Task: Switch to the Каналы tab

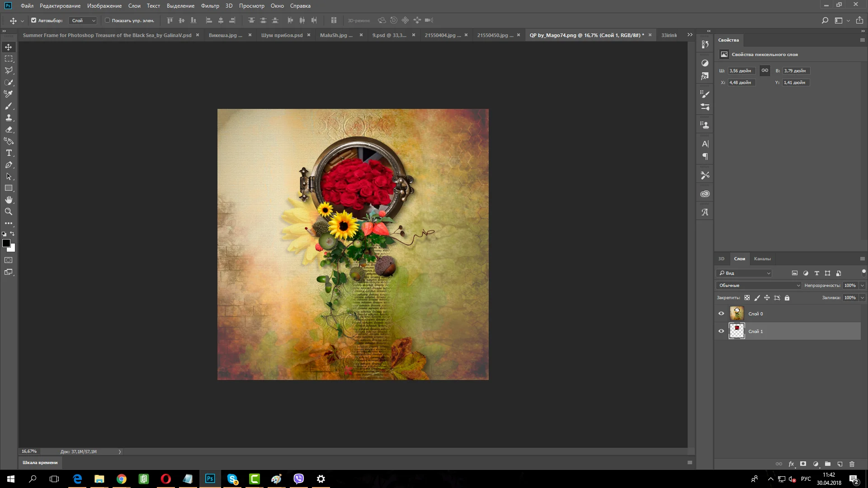Action: (x=762, y=259)
